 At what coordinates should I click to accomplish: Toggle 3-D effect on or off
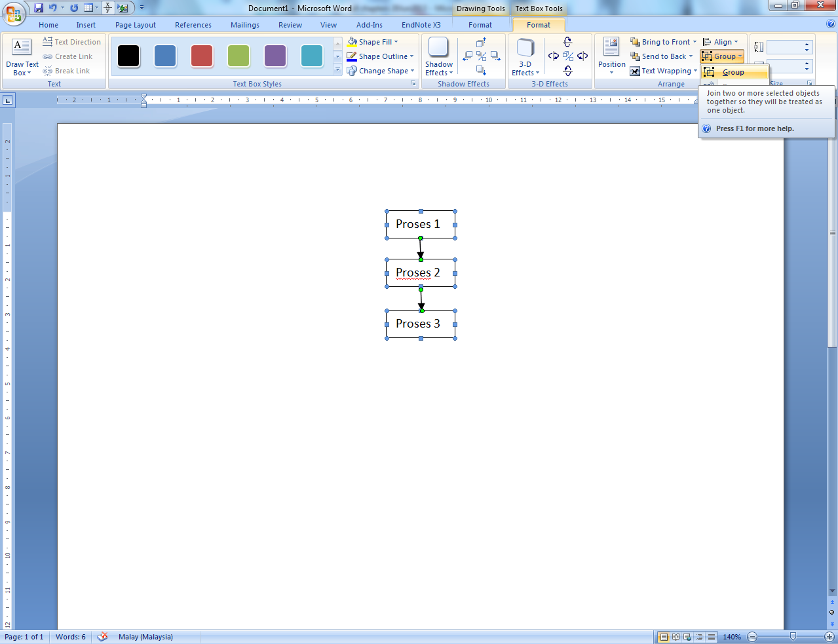pyautogui.click(x=567, y=55)
